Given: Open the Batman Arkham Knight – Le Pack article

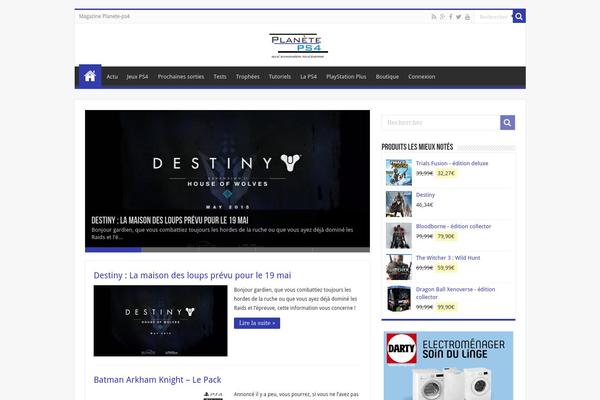Looking at the screenshot, I should [x=157, y=380].
